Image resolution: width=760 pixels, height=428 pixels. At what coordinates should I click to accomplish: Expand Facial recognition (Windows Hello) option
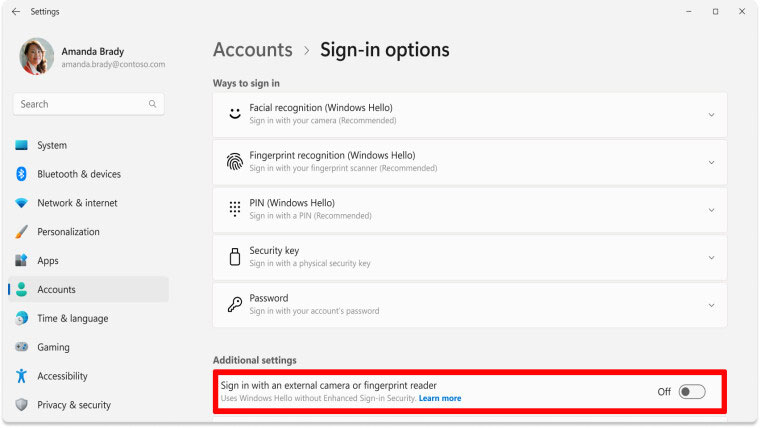click(711, 114)
